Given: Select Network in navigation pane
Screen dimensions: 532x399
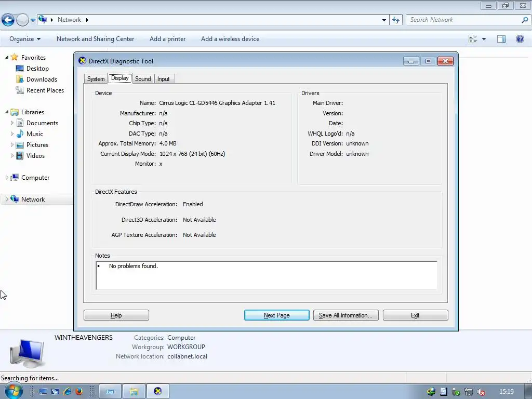Looking at the screenshot, I should tap(33, 199).
